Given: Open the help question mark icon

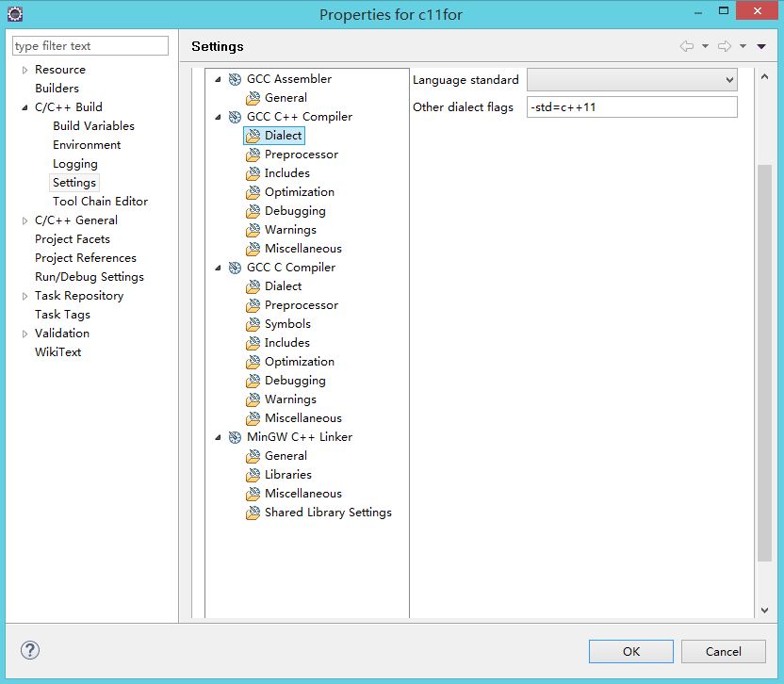Looking at the screenshot, I should click(30, 650).
